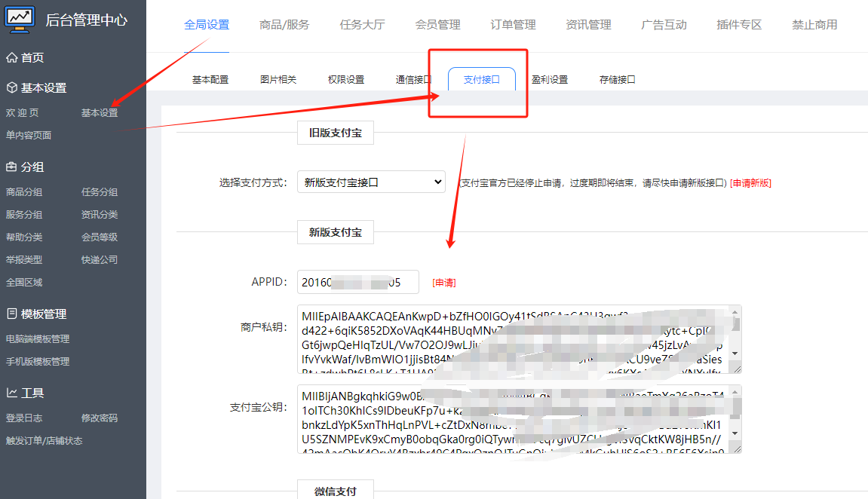Screen dimensions: 868x499
Task: Open 任务大厅 top menu
Action: (362, 25)
